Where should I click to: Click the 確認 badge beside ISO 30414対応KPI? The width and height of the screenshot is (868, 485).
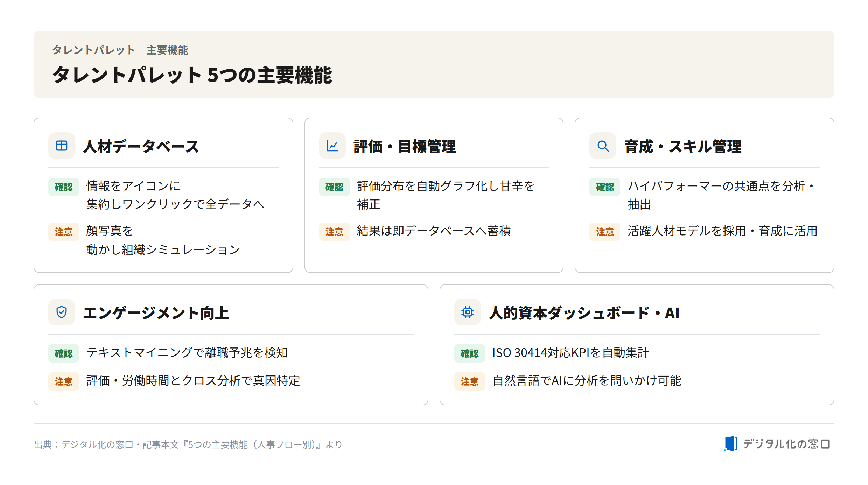coord(469,353)
